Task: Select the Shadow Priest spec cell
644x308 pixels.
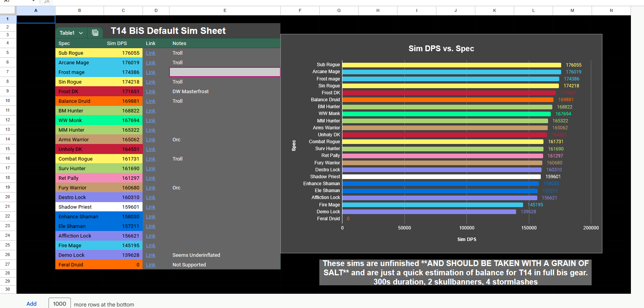Action: pyautogui.click(x=80, y=207)
